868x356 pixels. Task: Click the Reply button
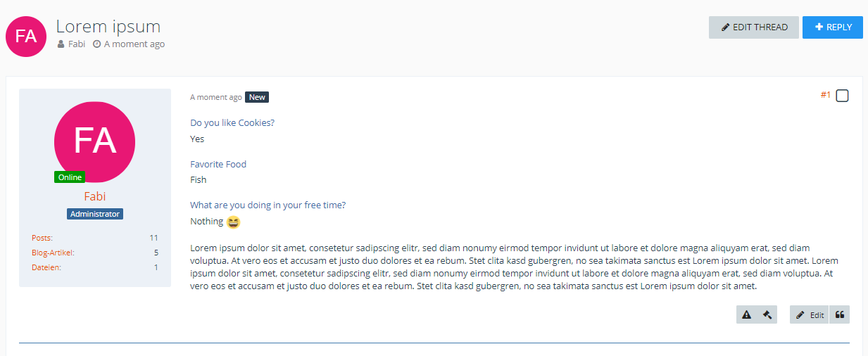833,27
